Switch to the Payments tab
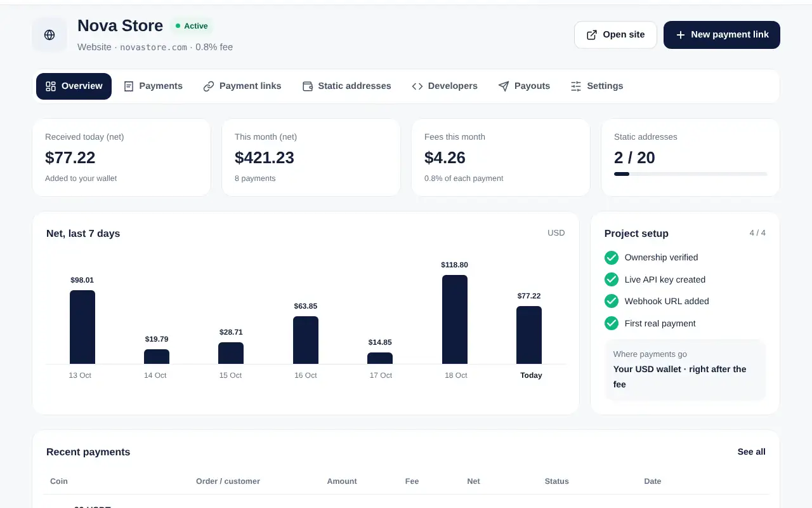Viewport: 812px width, 508px height. (153, 86)
